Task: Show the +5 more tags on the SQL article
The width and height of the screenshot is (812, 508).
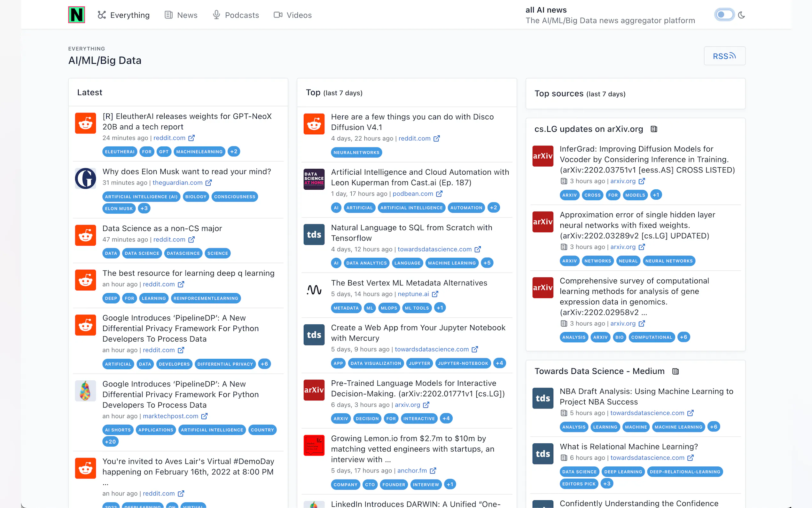Action: pos(487,263)
